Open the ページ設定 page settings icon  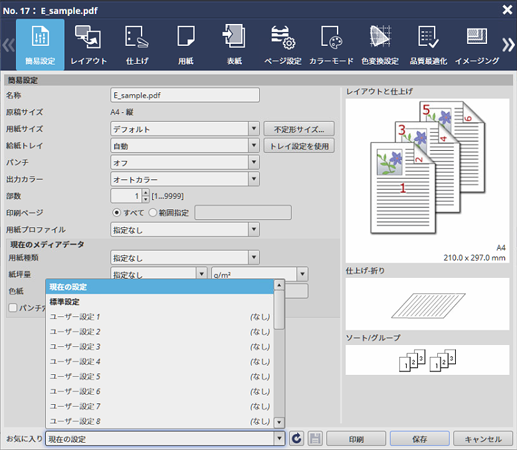pyautogui.click(x=283, y=44)
